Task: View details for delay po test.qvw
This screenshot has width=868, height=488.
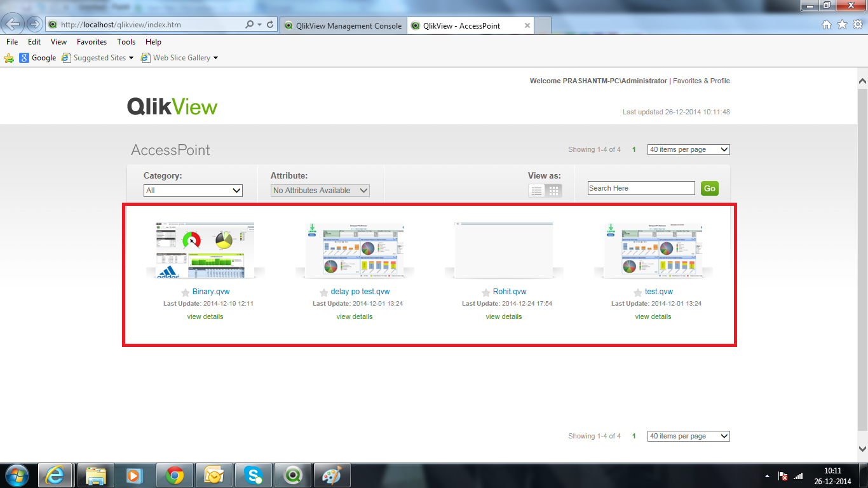Action: 355,316
